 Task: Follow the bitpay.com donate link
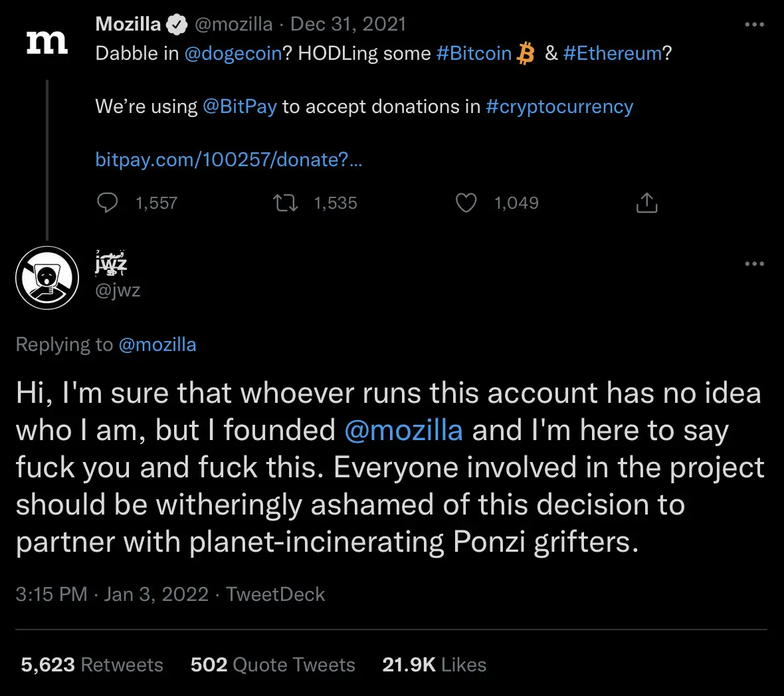229,160
